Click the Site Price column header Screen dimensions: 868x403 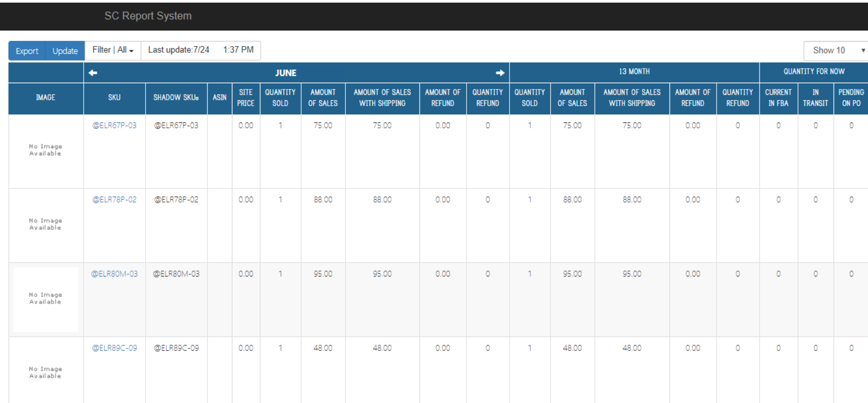[x=245, y=98]
